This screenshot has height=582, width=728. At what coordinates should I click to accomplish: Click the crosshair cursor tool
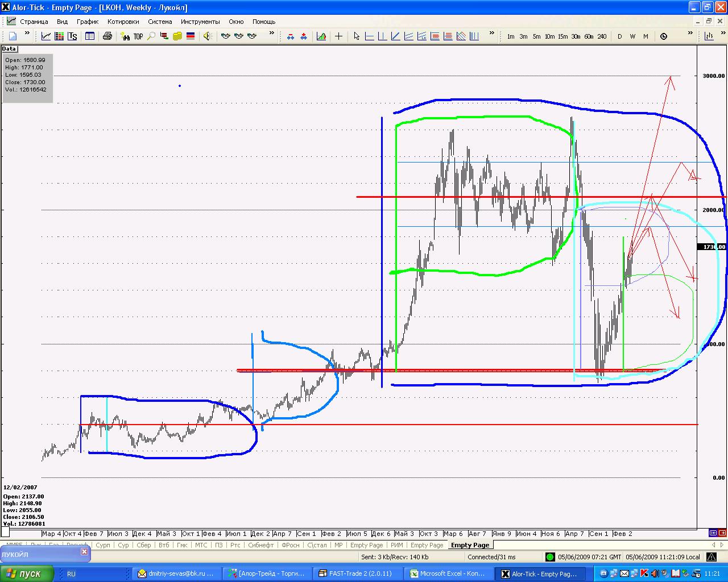(x=338, y=36)
